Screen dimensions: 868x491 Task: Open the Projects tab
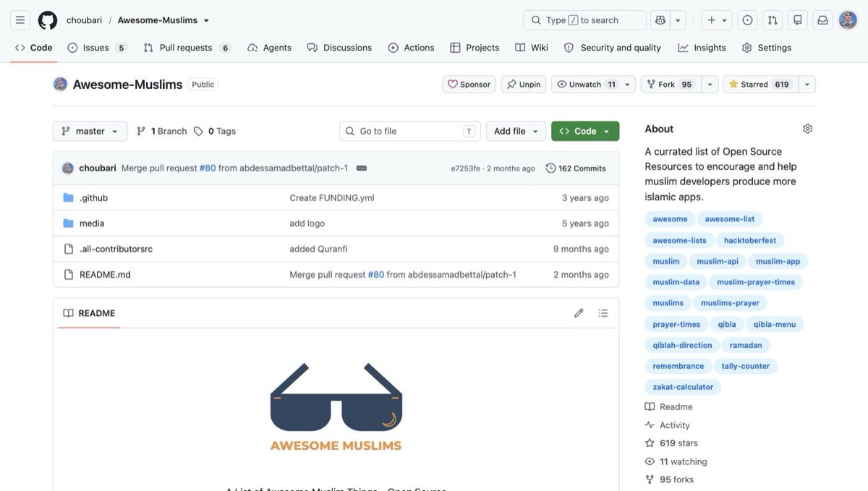click(x=475, y=48)
